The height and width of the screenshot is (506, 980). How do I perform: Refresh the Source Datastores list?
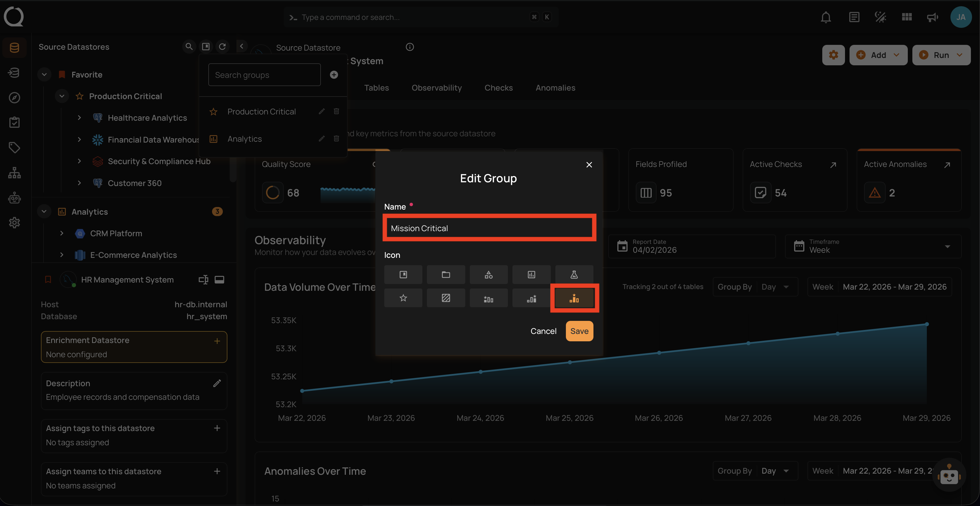click(223, 46)
